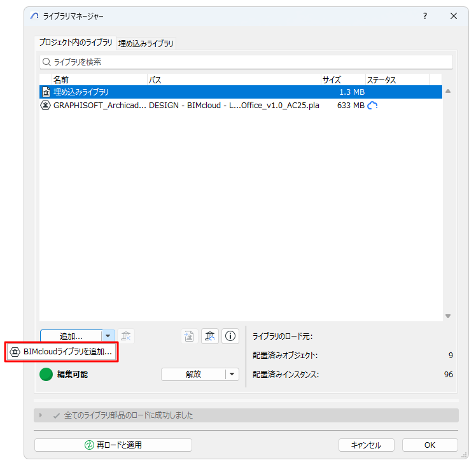Screen dimensions: 476x465
Task: Sort by サイズ column header
Action: [x=343, y=80]
